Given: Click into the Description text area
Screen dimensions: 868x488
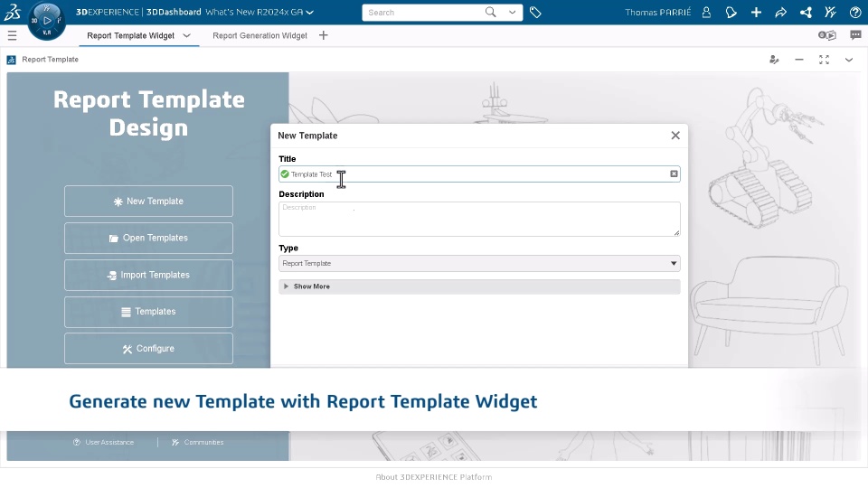Looking at the screenshot, I should 479,219.
